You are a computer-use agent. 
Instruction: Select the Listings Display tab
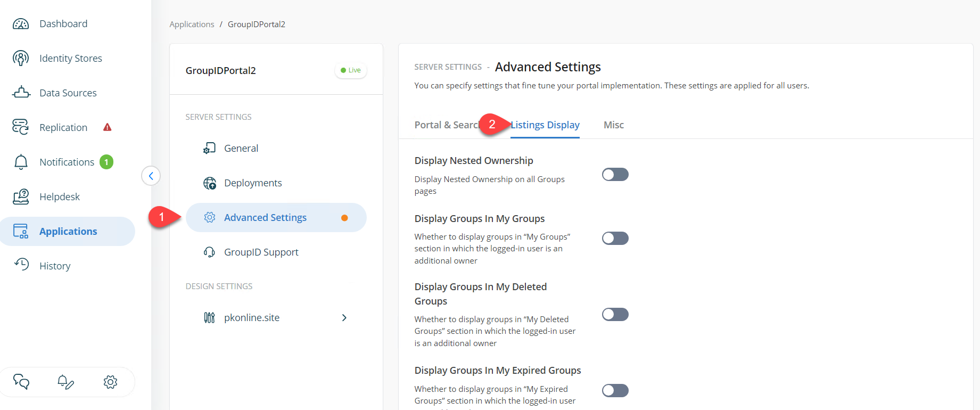(x=545, y=125)
